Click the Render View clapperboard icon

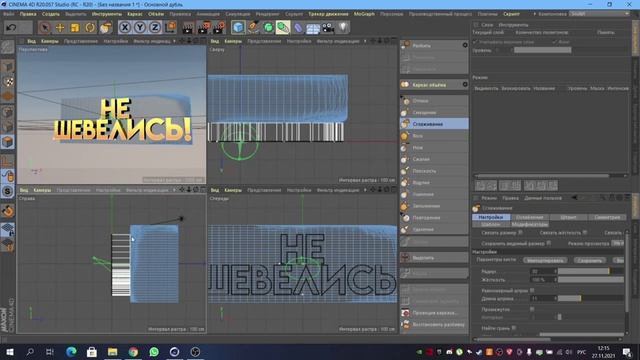(x=188, y=28)
